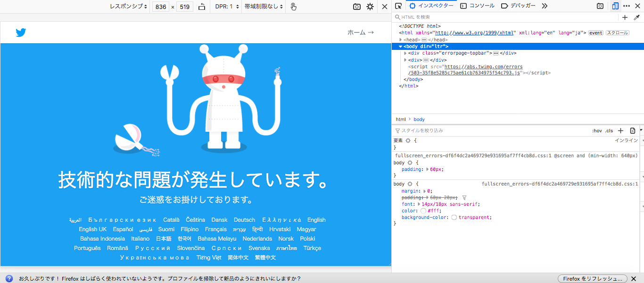644x283 pixels.
Task: Expand the second div node
Action: tap(405, 60)
